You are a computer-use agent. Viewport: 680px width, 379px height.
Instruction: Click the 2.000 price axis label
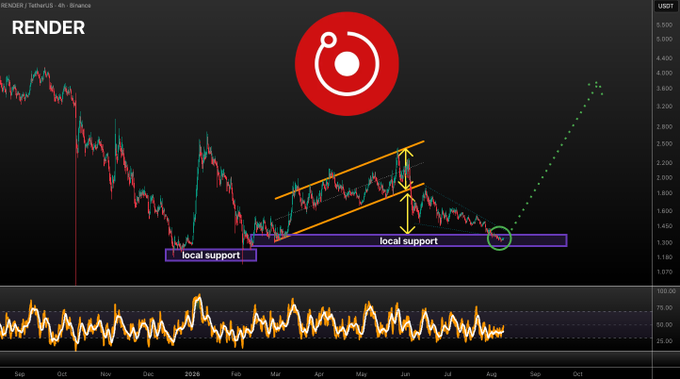[x=664, y=178]
